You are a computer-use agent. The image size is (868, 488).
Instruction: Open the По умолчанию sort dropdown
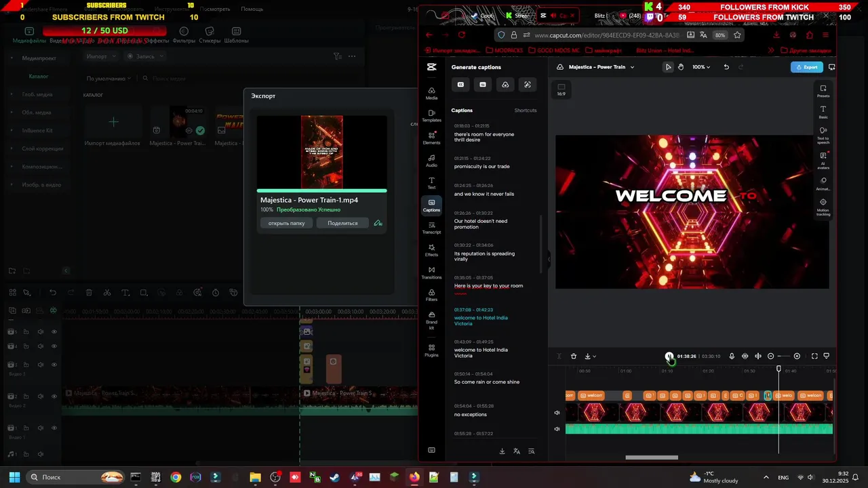click(x=108, y=79)
